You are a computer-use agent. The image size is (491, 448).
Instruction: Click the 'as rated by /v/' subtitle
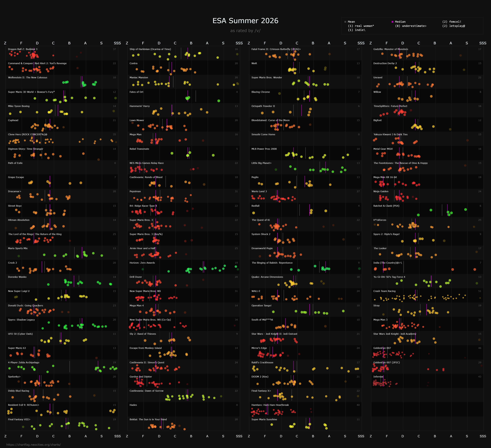click(x=245, y=31)
